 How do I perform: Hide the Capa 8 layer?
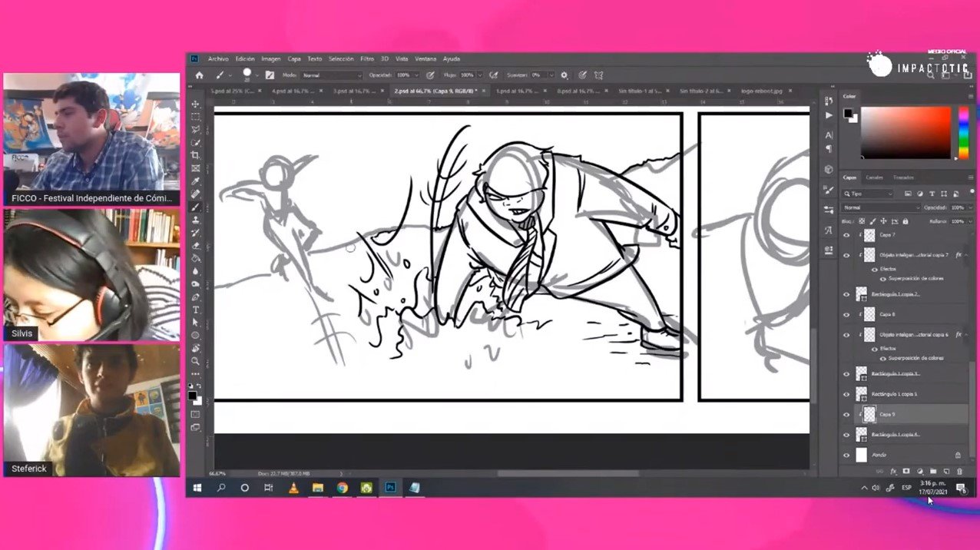[846, 314]
